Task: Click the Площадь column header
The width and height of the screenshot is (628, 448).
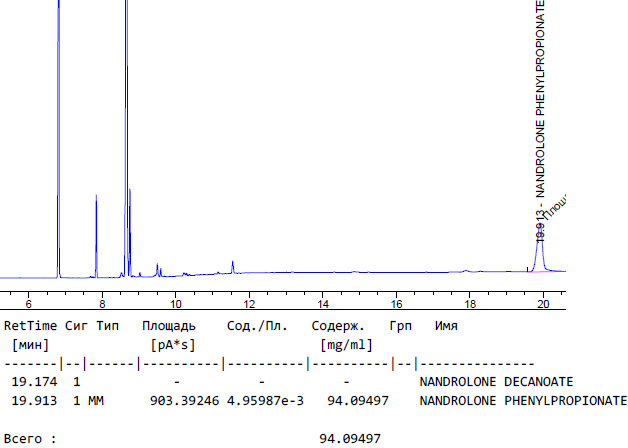Action: tap(168, 326)
